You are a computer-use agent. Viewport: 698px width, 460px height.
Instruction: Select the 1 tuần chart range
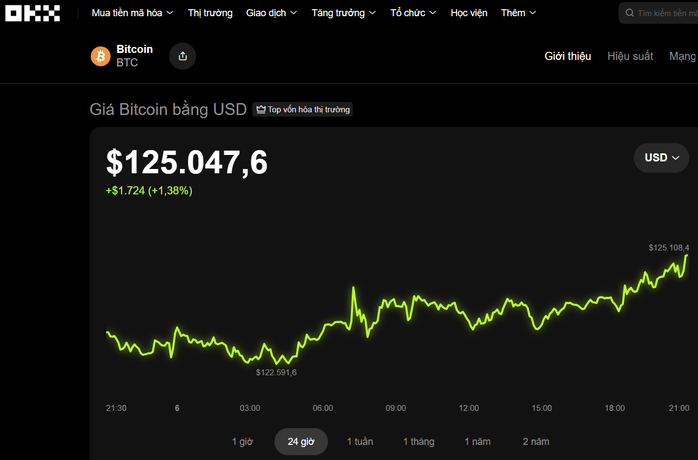tap(360, 441)
